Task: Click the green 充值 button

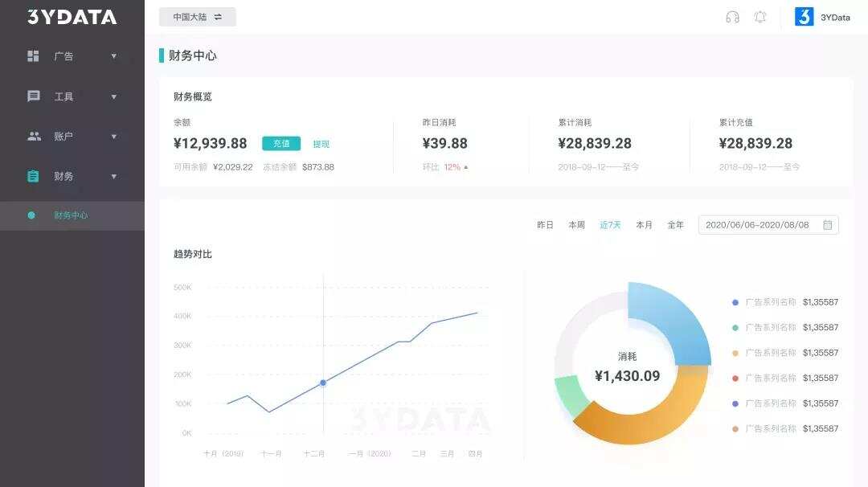Action: coord(281,143)
